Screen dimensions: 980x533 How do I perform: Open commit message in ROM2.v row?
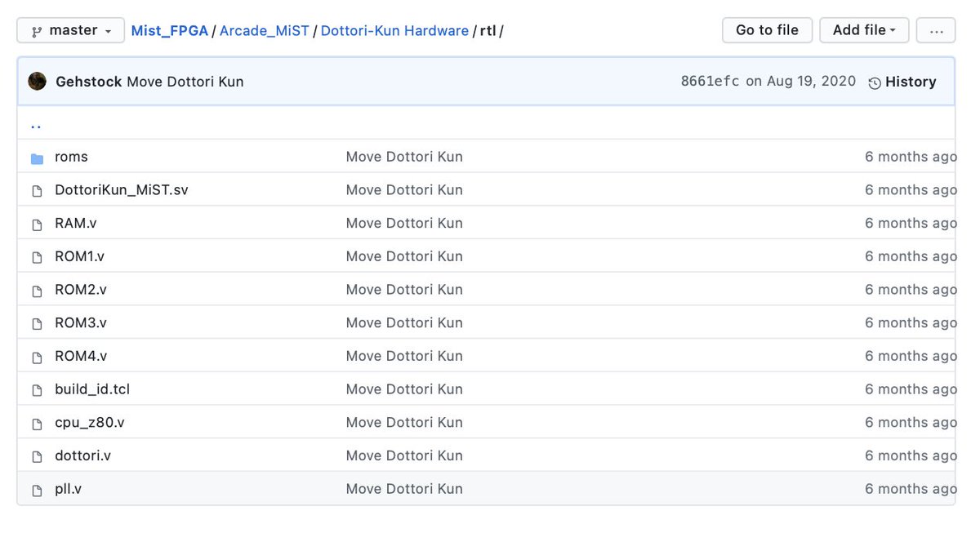click(x=404, y=290)
